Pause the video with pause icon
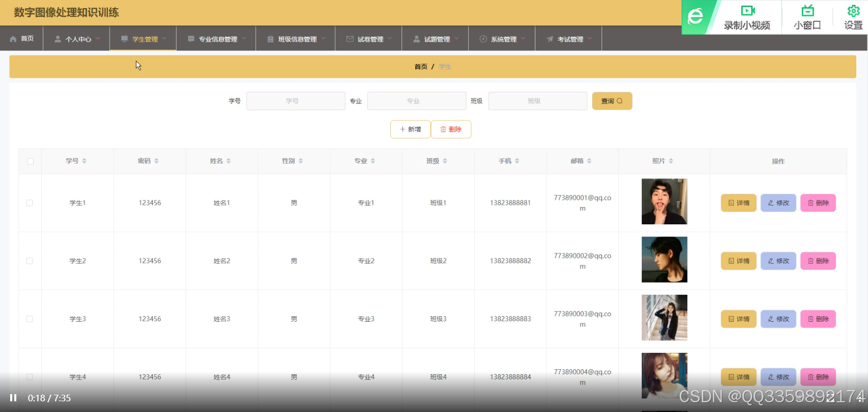This screenshot has width=868, height=412. coord(13,398)
